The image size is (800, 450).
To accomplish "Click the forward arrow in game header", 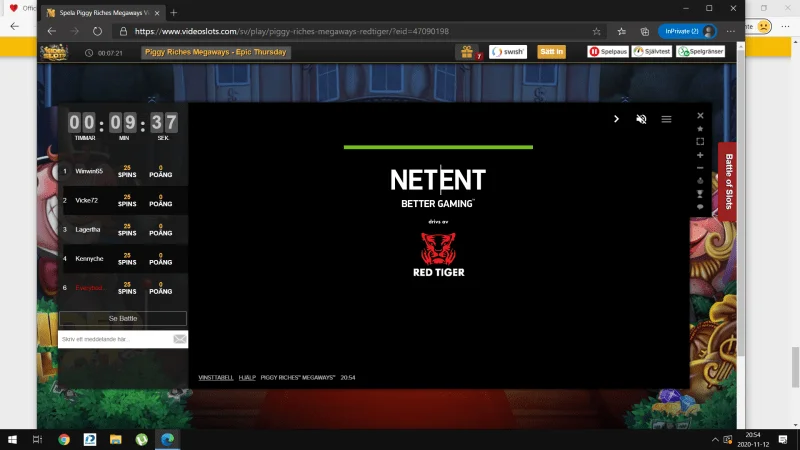I will pos(616,119).
